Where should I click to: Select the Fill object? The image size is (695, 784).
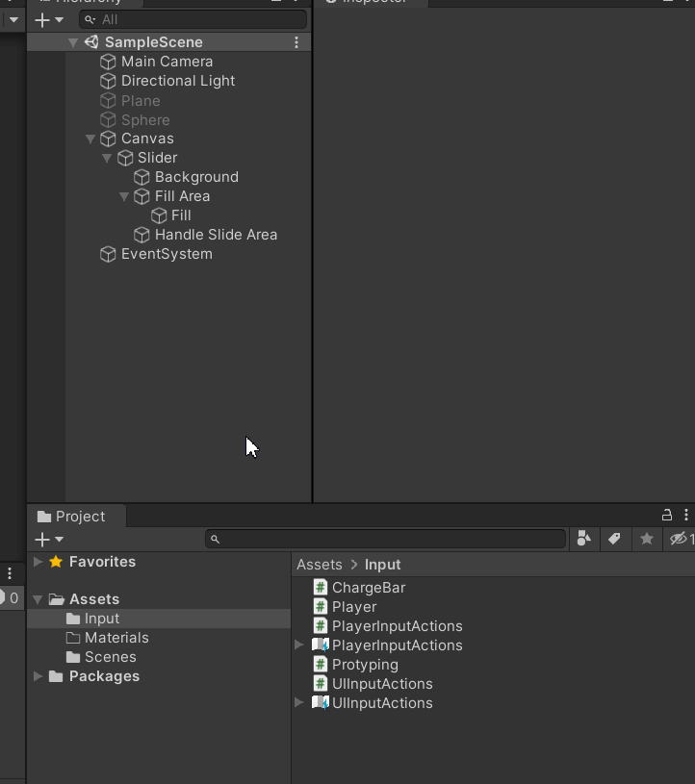pyautogui.click(x=181, y=215)
